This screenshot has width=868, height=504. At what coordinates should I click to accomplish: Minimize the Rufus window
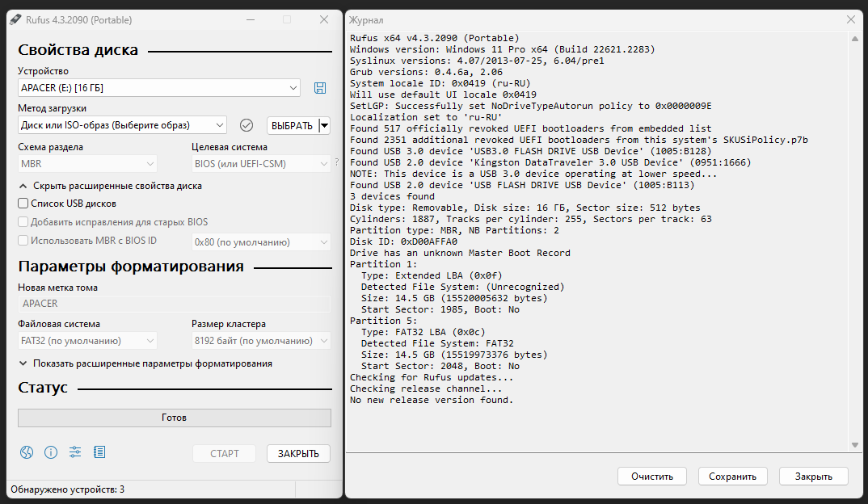coord(251,20)
